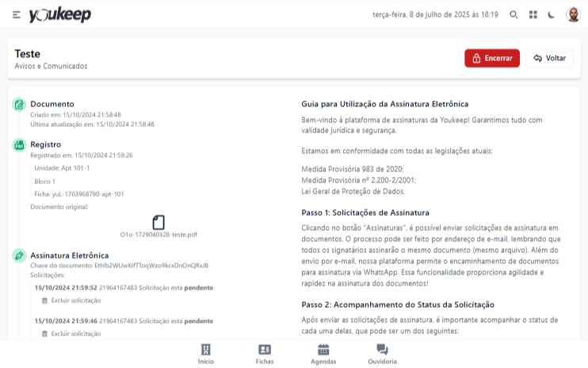Click 'Lei Geral de Proteção de Dados' line
The image size is (588, 368).
[353, 192]
